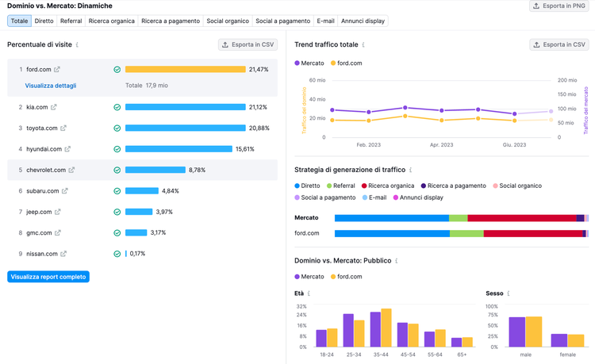The height and width of the screenshot is (364, 595).
Task: Click the ford.com yellow share bar
Action: point(185,69)
